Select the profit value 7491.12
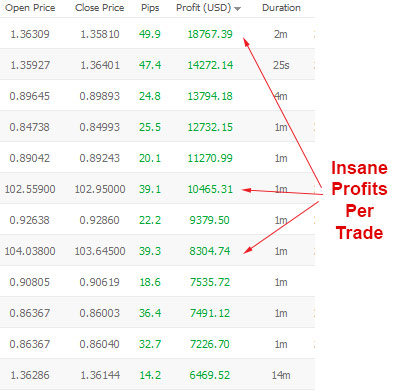400x391 pixels. pyautogui.click(x=210, y=313)
